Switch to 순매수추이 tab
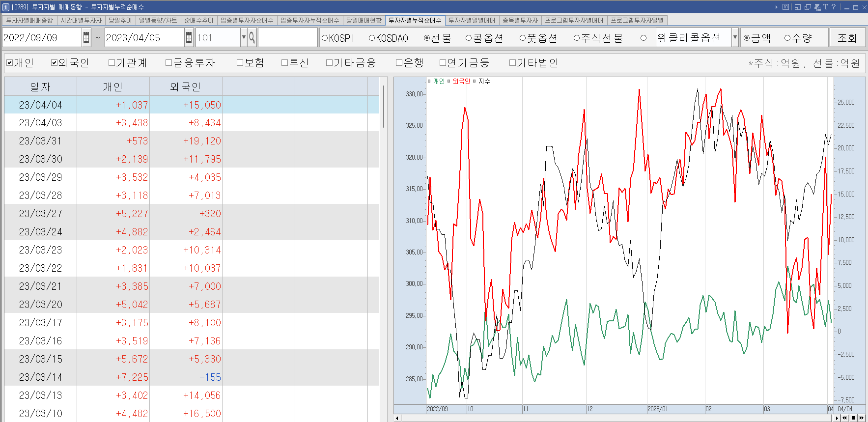The width and height of the screenshot is (868, 422). pos(198,21)
